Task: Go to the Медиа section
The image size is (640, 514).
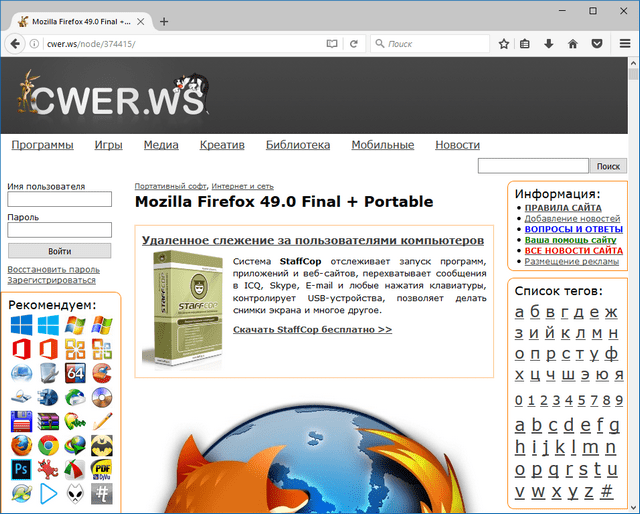Action: coord(161,145)
